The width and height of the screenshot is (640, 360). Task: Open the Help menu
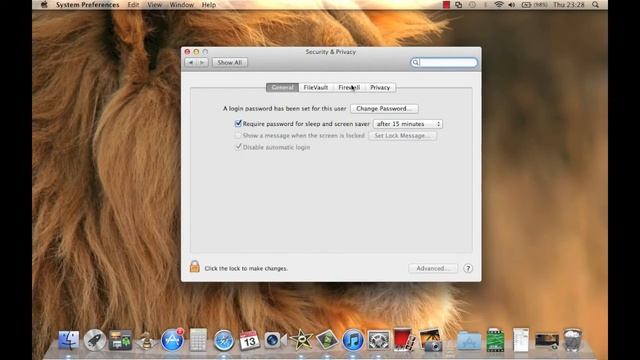pos(209,5)
